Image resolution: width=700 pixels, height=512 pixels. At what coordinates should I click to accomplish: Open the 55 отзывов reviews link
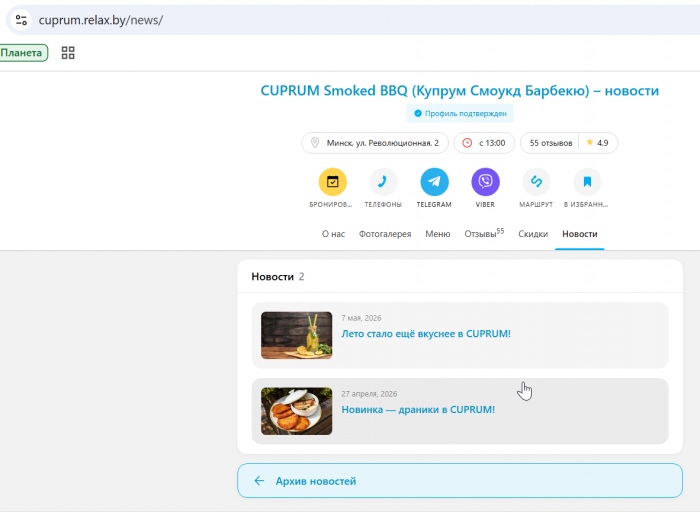click(x=551, y=143)
